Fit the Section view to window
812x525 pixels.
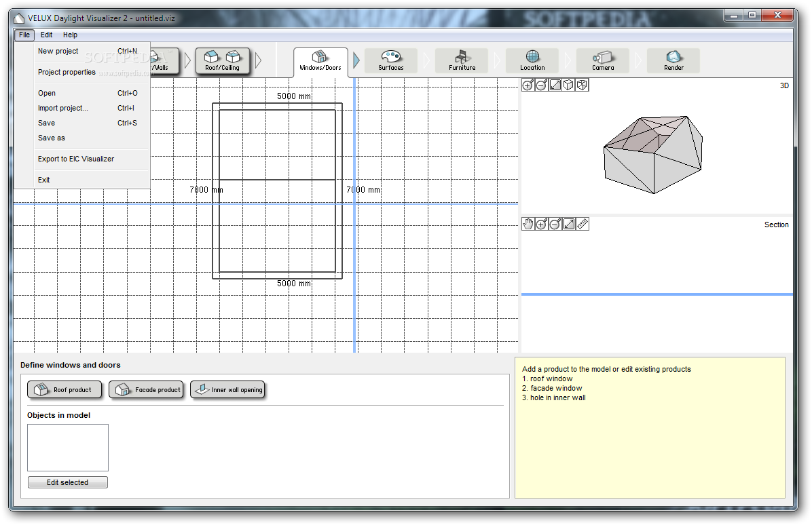(x=569, y=224)
